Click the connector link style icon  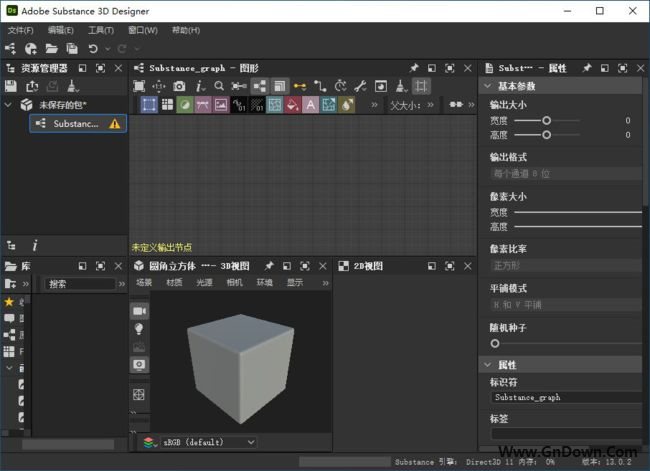pyautogui.click(x=320, y=86)
